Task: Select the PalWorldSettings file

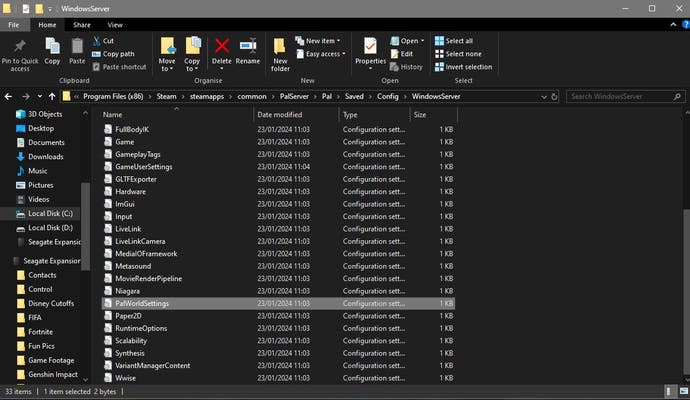Action: (x=278, y=303)
